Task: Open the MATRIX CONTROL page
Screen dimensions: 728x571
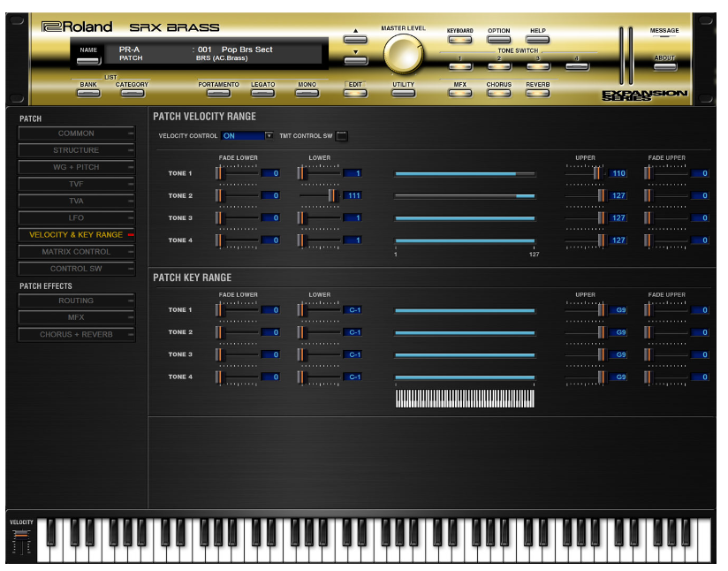Action: [x=77, y=251]
